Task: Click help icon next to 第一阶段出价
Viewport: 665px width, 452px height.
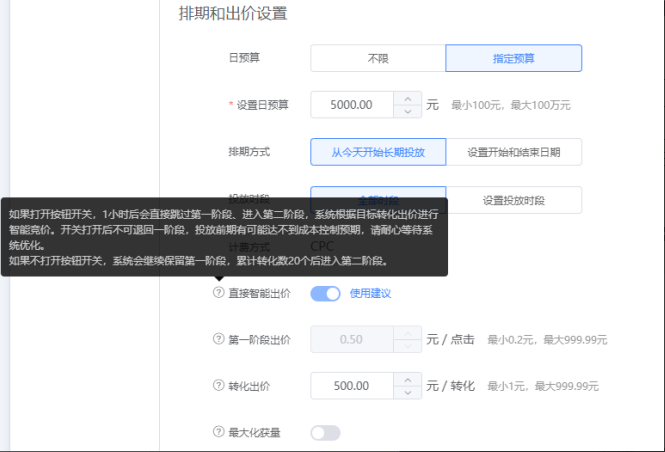Action: coord(218,339)
